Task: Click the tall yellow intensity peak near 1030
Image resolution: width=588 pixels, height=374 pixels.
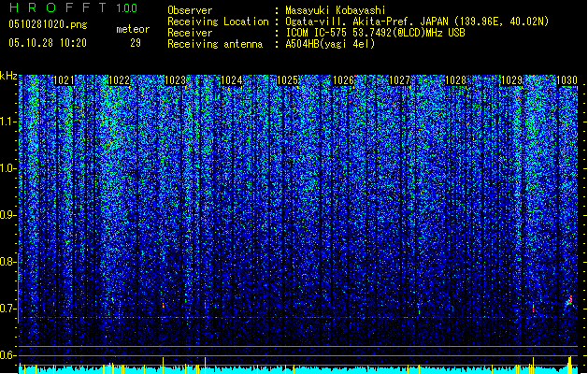Action: point(570,365)
